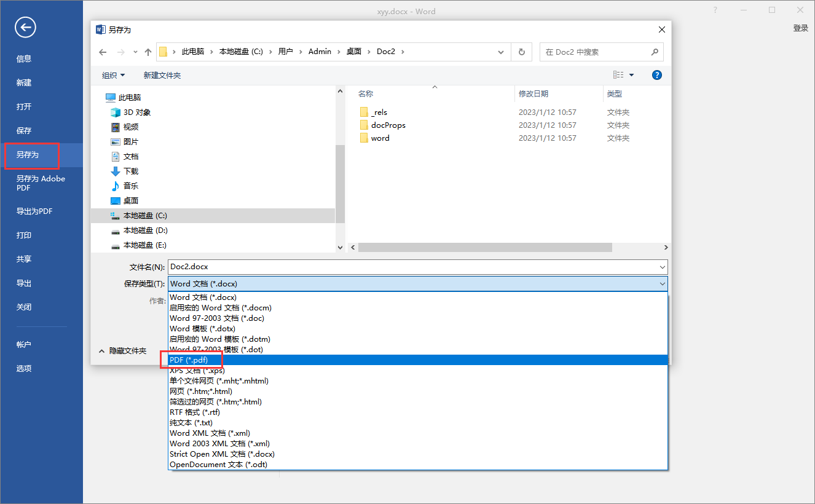Click 另存为 in the left backstage menu
The height and width of the screenshot is (504, 815).
click(28, 155)
